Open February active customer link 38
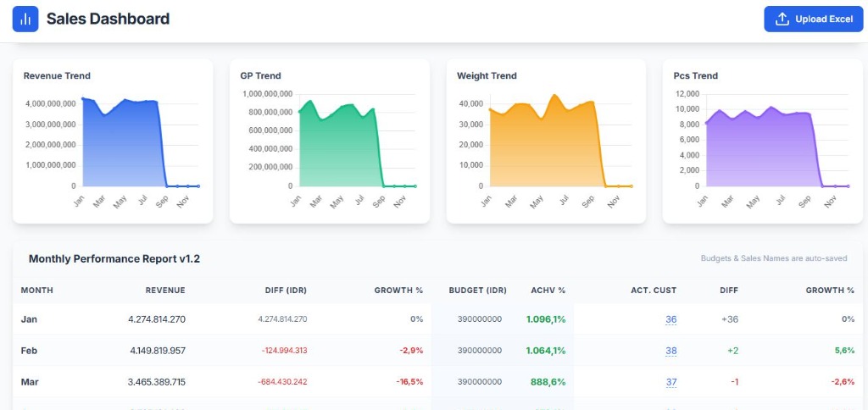Screen dimensions: 868x410 tap(670, 351)
